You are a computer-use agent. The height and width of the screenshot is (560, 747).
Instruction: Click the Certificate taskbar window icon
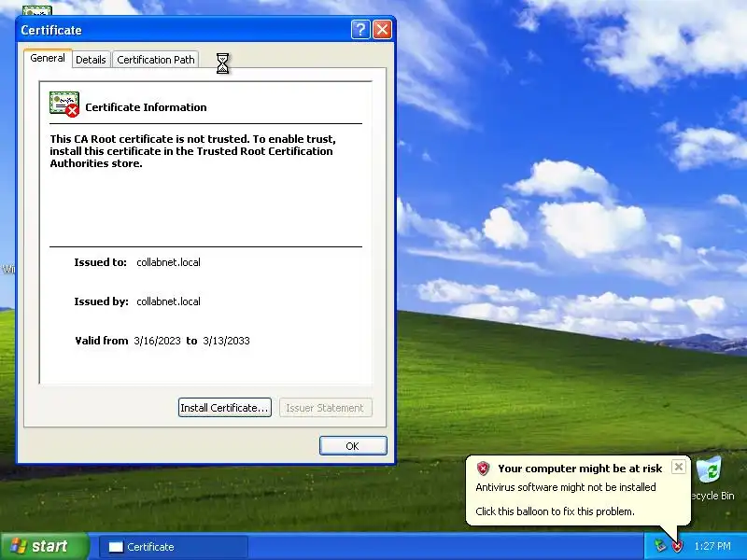tap(116, 547)
